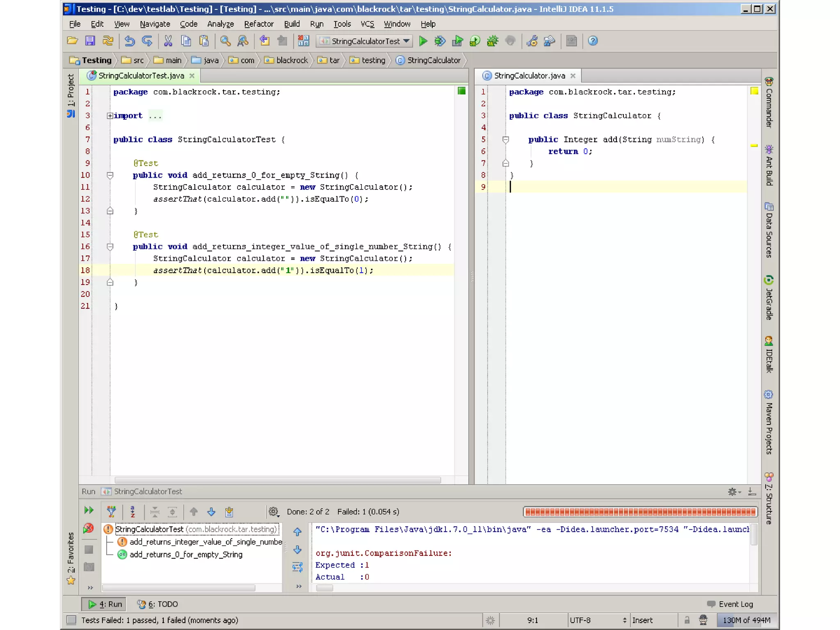Click the Help question mark icon
This screenshot has width=840, height=630.
[592, 41]
